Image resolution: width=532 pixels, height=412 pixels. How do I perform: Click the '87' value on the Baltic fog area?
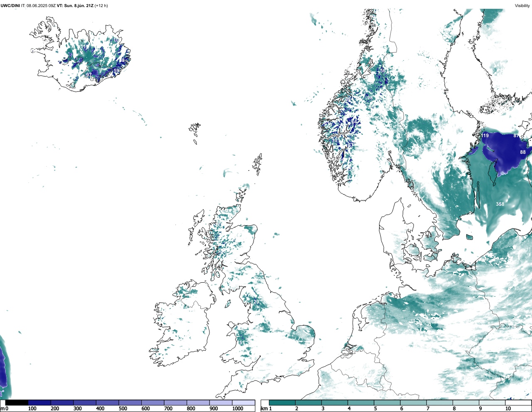[516, 136]
